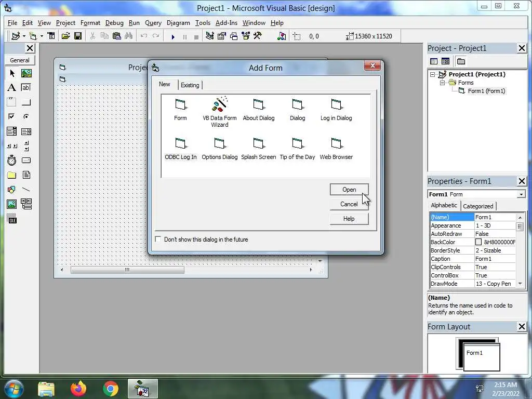The image size is (532, 399).
Task: Click the BorderStyle property row
Action: point(473,250)
